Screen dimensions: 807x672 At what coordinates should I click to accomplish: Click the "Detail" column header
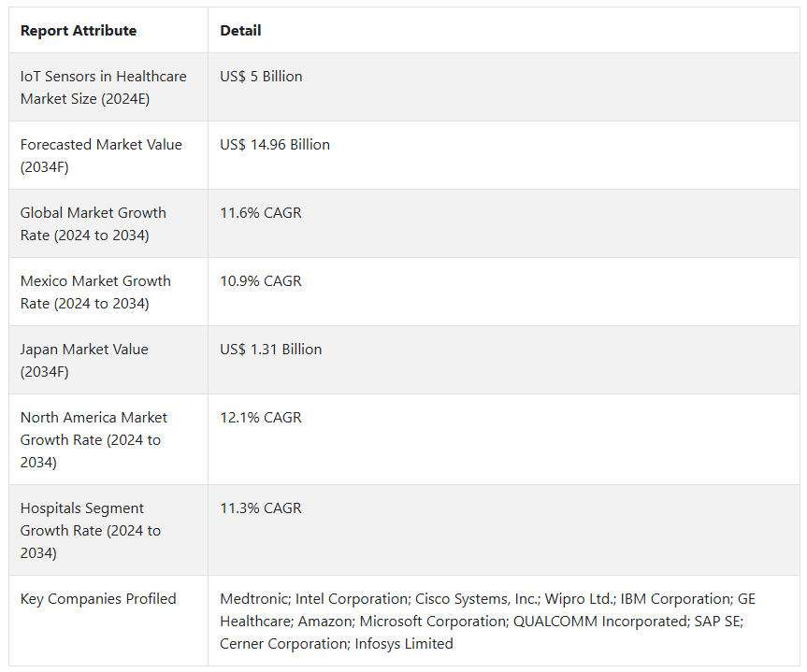[x=240, y=31]
